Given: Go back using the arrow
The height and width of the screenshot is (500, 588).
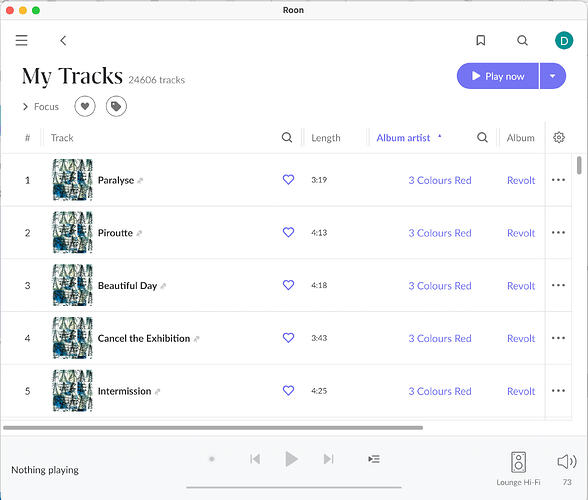Looking at the screenshot, I should pos(63,40).
